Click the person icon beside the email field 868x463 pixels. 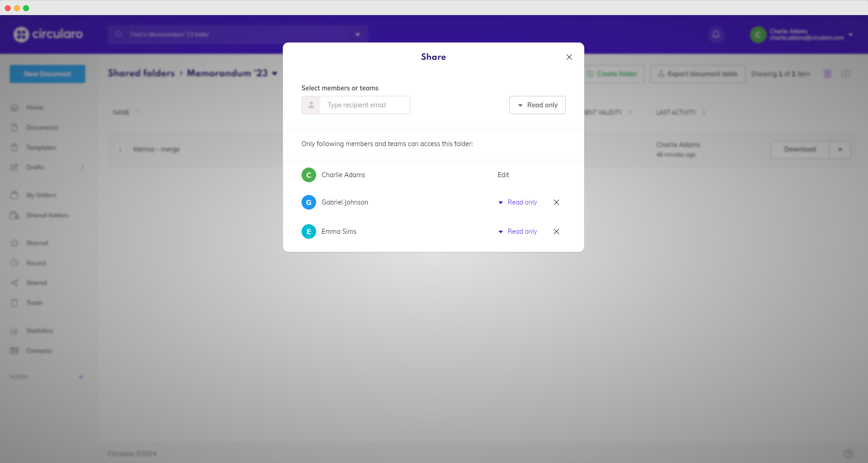pos(311,105)
